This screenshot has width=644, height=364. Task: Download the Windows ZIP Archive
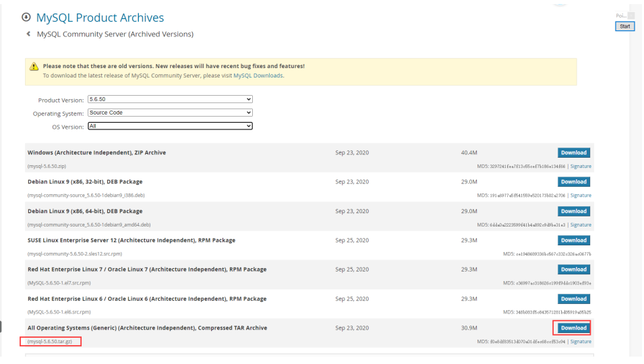[x=574, y=152]
